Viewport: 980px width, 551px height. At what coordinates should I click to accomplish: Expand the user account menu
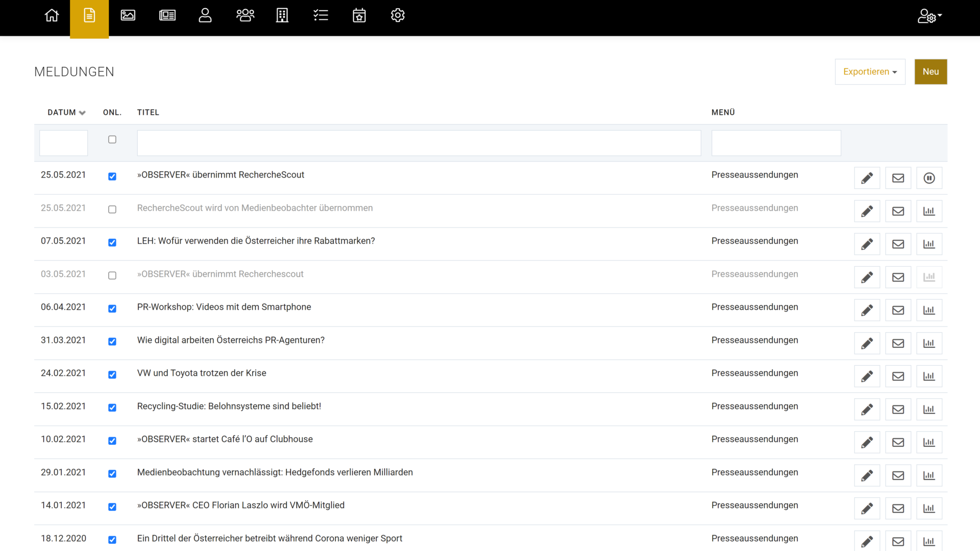click(929, 16)
